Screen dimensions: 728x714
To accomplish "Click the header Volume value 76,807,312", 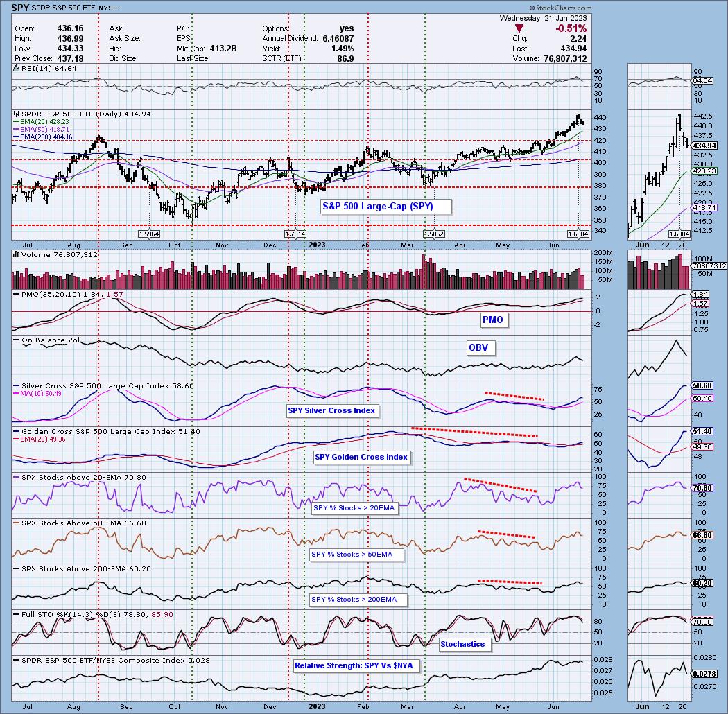I will pos(565,59).
